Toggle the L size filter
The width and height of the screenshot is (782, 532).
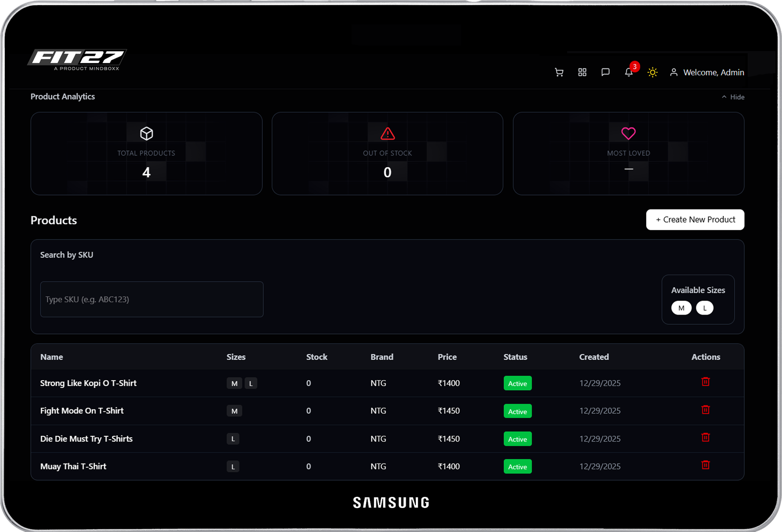[x=704, y=308]
